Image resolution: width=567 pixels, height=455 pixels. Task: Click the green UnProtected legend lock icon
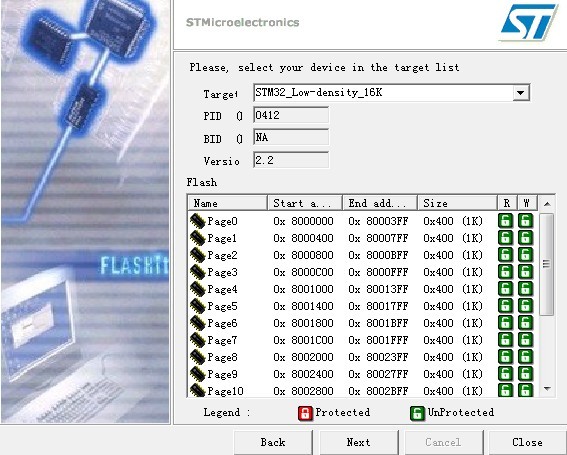coord(417,413)
